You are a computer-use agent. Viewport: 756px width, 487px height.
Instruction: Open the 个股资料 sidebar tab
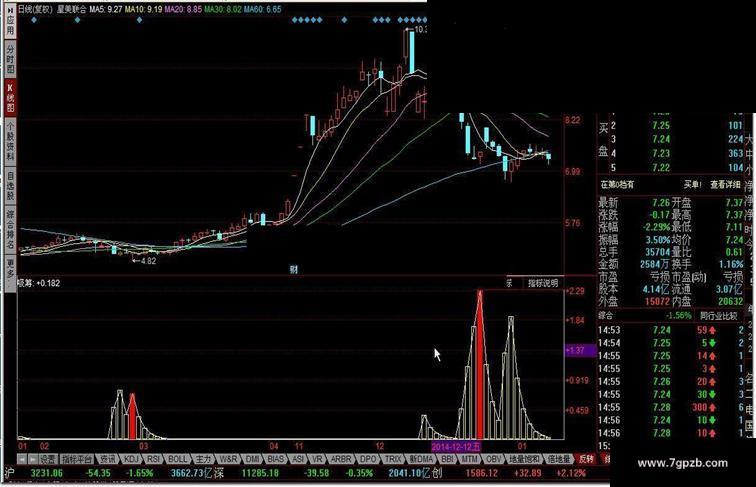coord(10,140)
